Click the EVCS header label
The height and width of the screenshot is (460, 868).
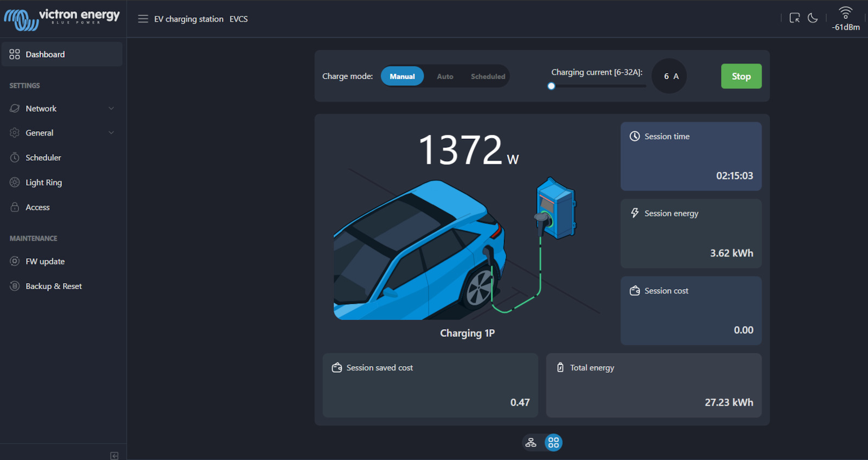coord(239,19)
